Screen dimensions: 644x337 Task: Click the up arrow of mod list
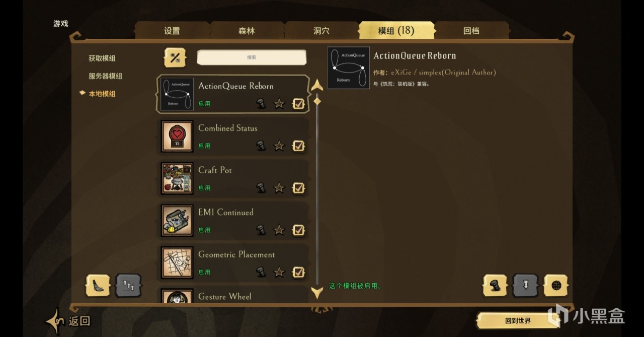[317, 85]
